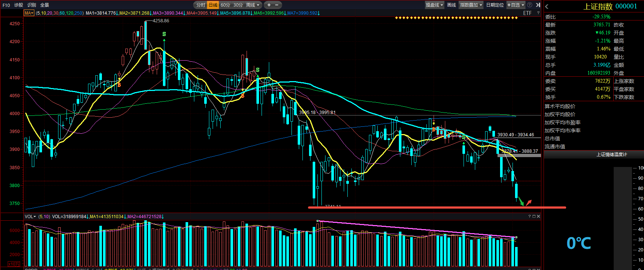The image size is (644, 270).
Task: Select the 算术平均股价 row
Action: (560, 106)
